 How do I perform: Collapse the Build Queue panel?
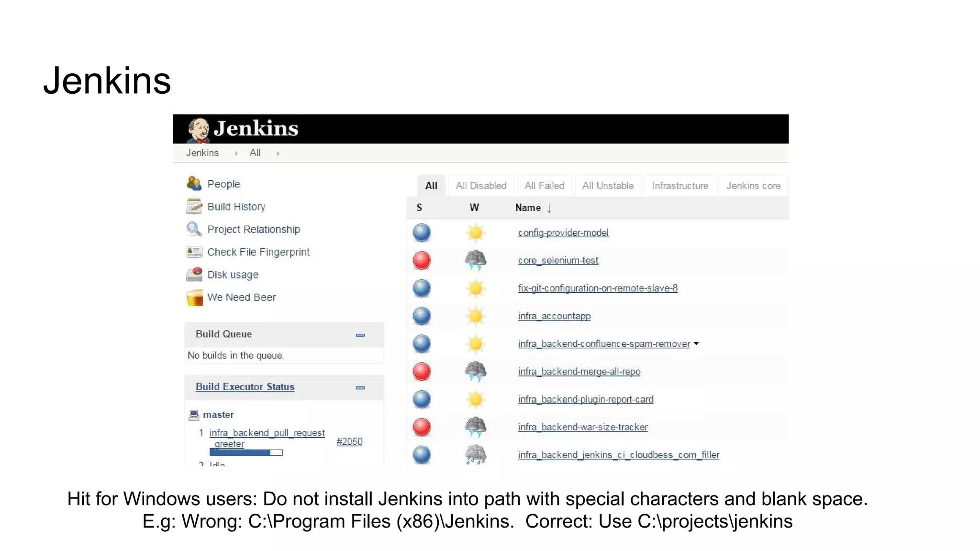coord(360,335)
